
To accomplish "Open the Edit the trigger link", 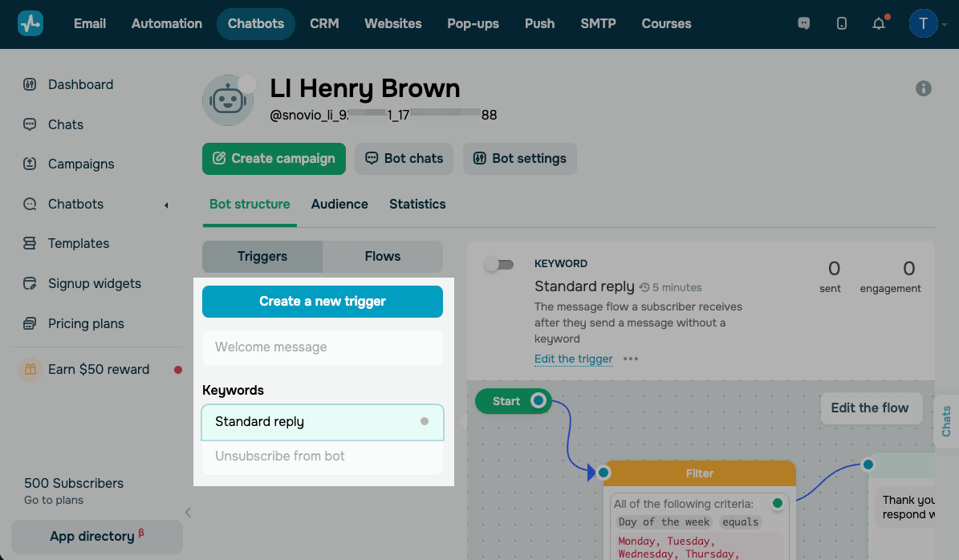I will tap(574, 359).
